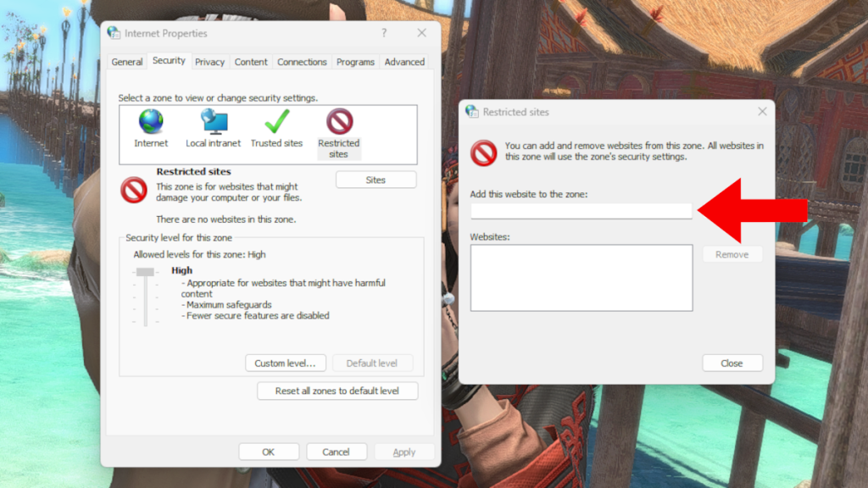Close the Restricted sites dialog

click(x=732, y=363)
